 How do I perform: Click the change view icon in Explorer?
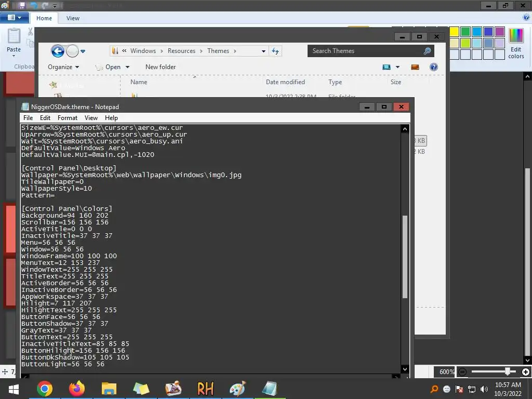(x=387, y=67)
